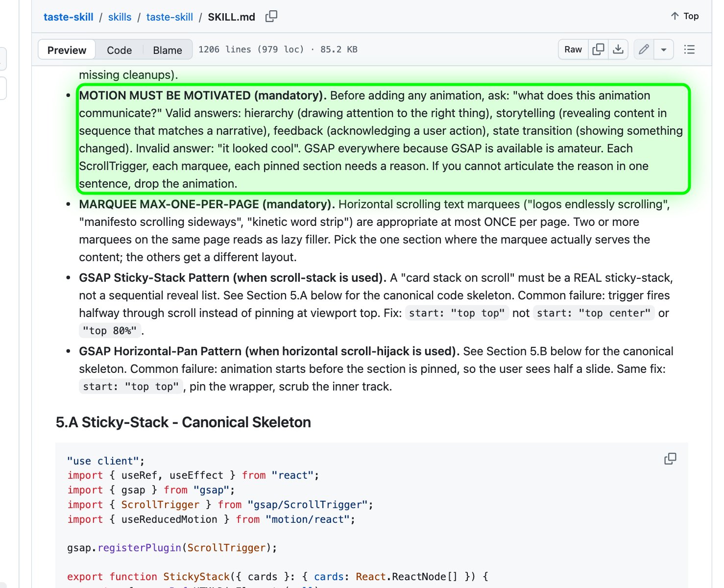Image resolution: width=724 pixels, height=588 pixels.
Task: Click code line 'export function StickyStack'
Action: 278,577
